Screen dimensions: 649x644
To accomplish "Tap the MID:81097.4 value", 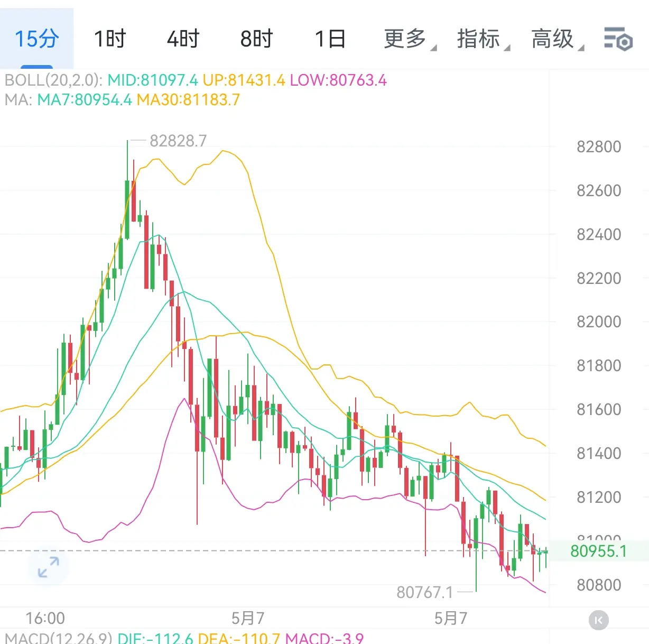I will (153, 80).
